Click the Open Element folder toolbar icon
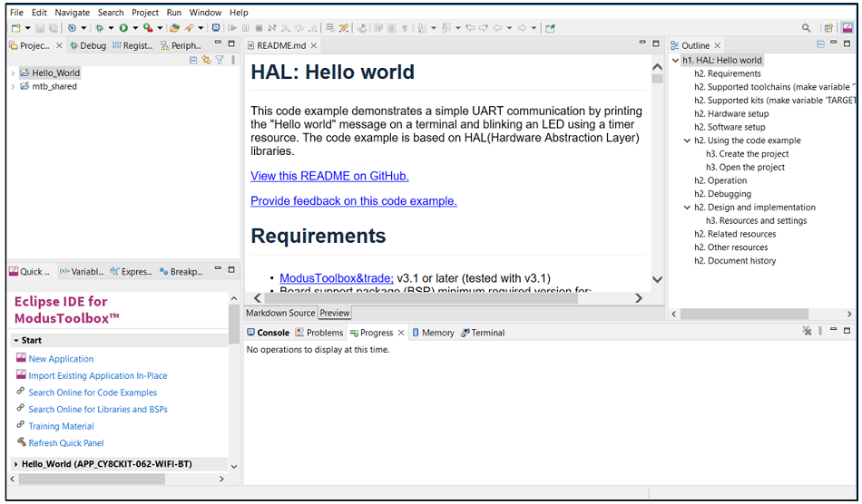Image resolution: width=862 pixels, height=504 pixels. [x=175, y=28]
